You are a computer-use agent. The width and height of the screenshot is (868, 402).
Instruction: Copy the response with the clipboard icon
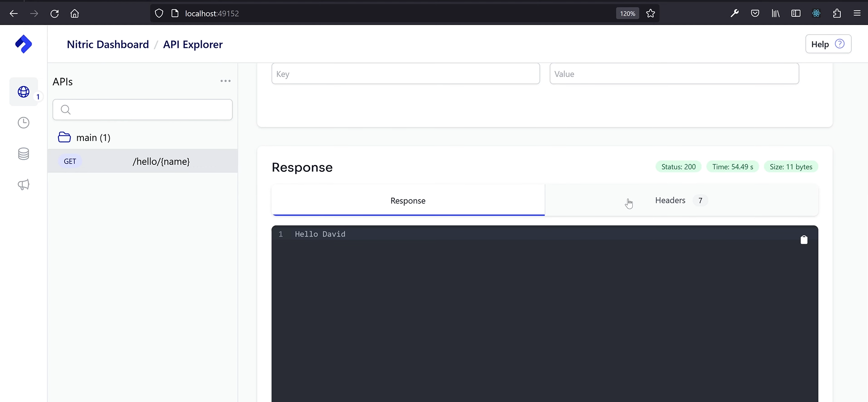click(x=804, y=239)
